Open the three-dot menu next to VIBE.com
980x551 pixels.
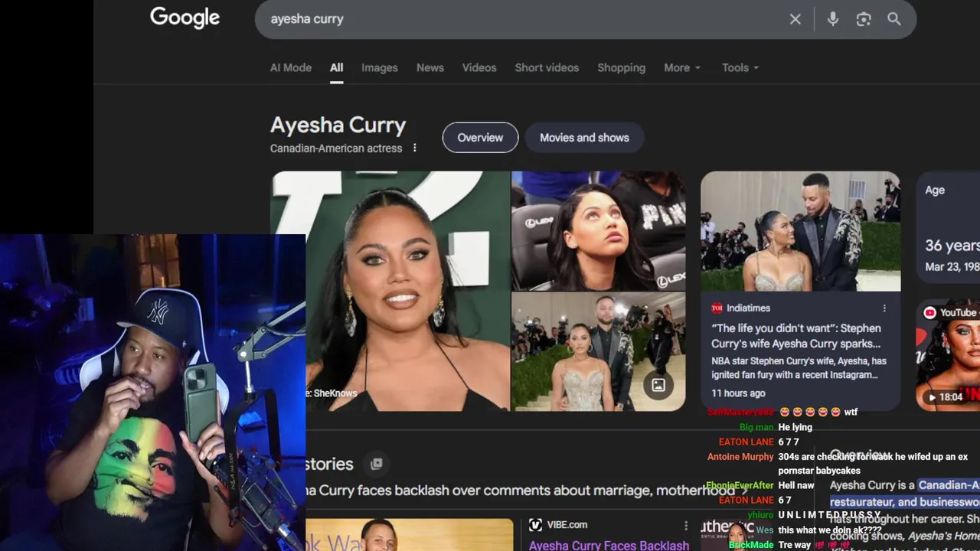coord(686,525)
